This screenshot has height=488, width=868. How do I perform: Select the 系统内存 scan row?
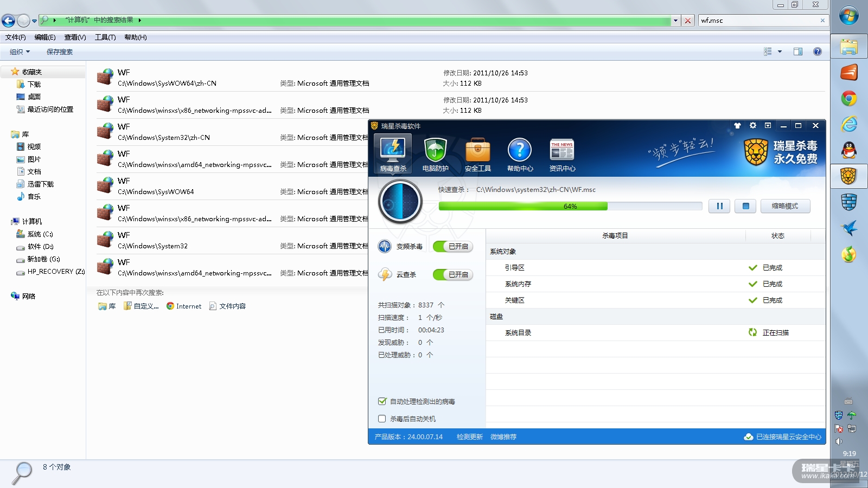click(x=655, y=284)
